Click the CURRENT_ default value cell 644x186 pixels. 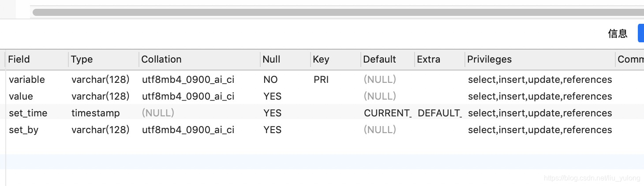click(x=387, y=113)
